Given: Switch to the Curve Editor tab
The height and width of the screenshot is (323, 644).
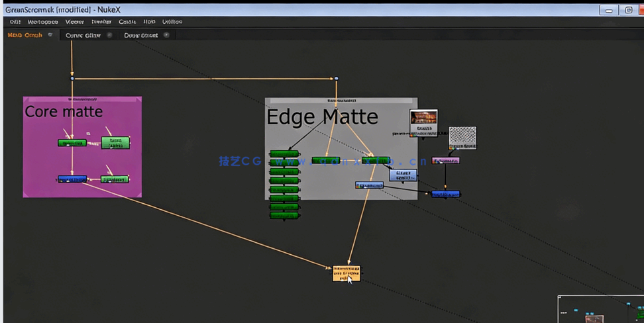Looking at the screenshot, I should point(83,35).
